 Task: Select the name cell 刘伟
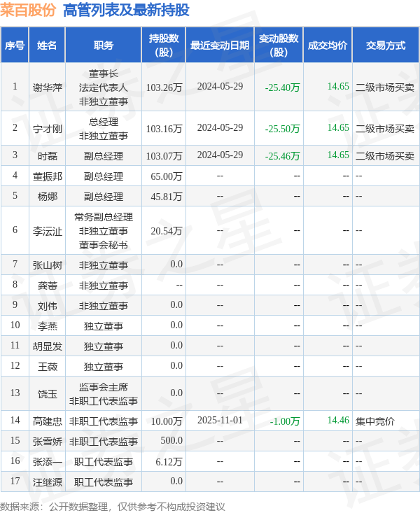point(48,306)
